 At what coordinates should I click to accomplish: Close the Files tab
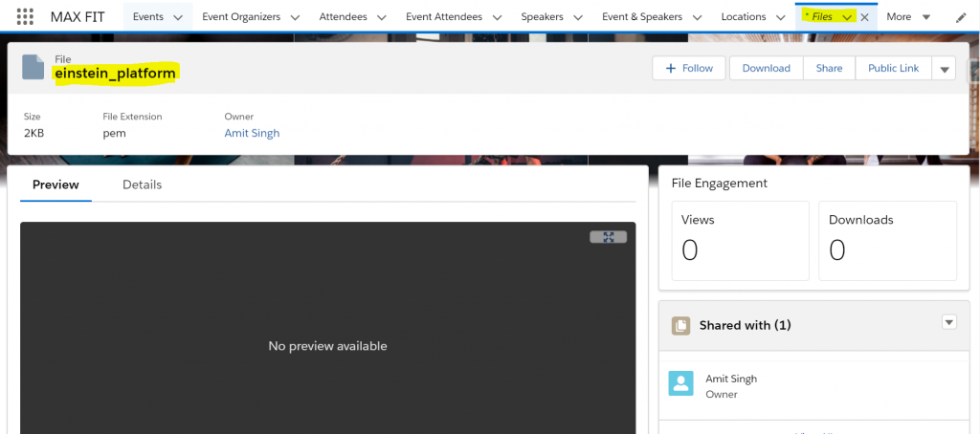click(x=865, y=17)
